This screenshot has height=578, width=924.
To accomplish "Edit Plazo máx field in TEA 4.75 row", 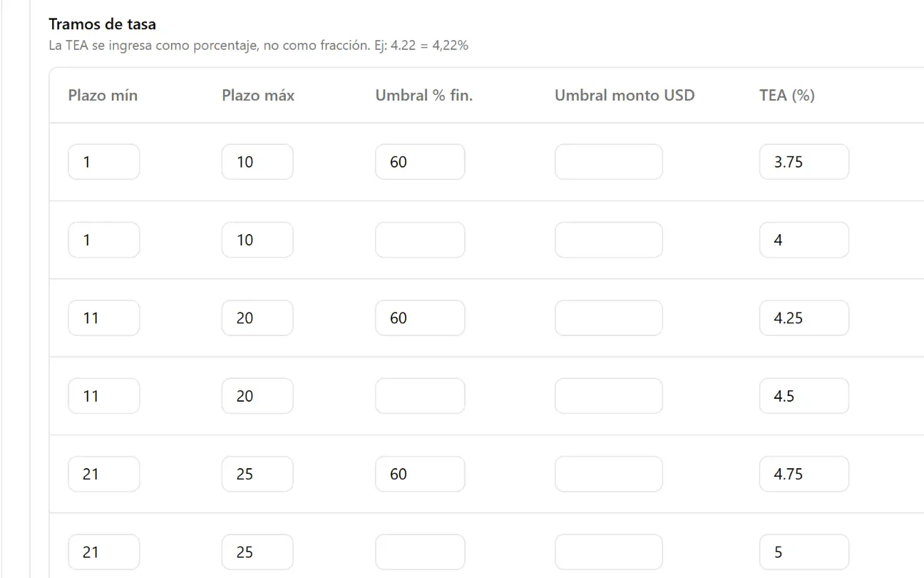I will pos(257,474).
